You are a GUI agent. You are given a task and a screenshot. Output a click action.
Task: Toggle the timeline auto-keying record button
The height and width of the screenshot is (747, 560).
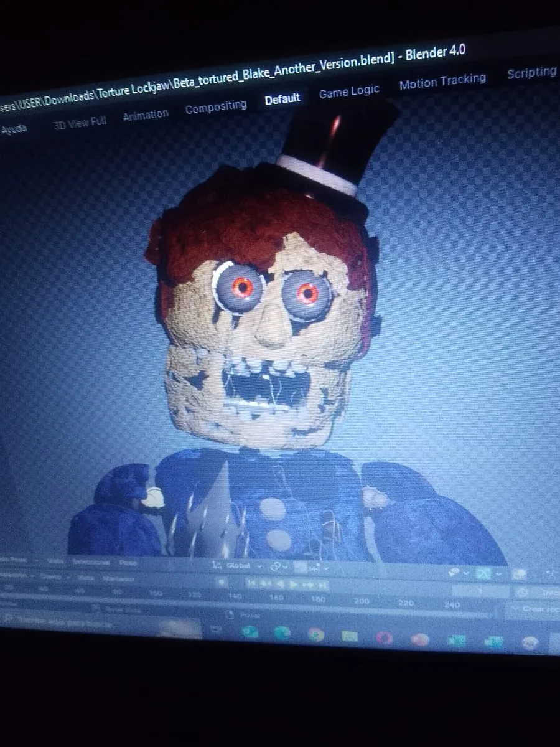click(222, 582)
